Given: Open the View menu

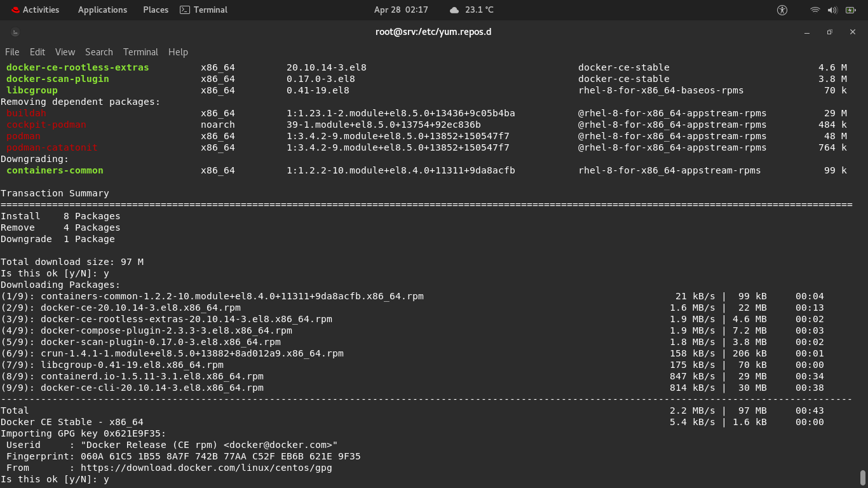Looking at the screenshot, I should pyautogui.click(x=65, y=52).
